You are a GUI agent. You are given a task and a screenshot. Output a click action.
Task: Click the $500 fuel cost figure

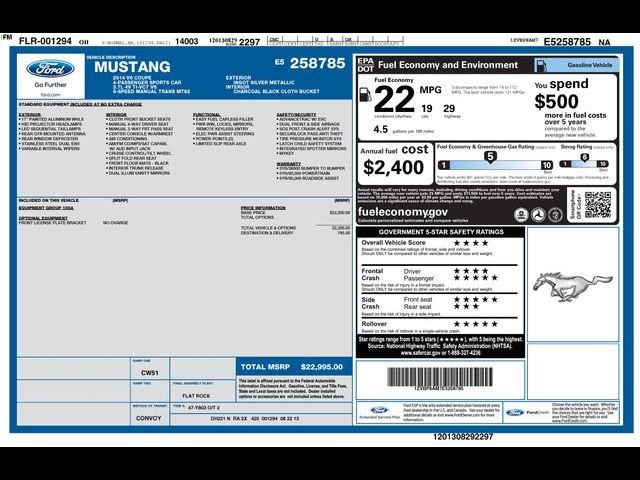556,101
